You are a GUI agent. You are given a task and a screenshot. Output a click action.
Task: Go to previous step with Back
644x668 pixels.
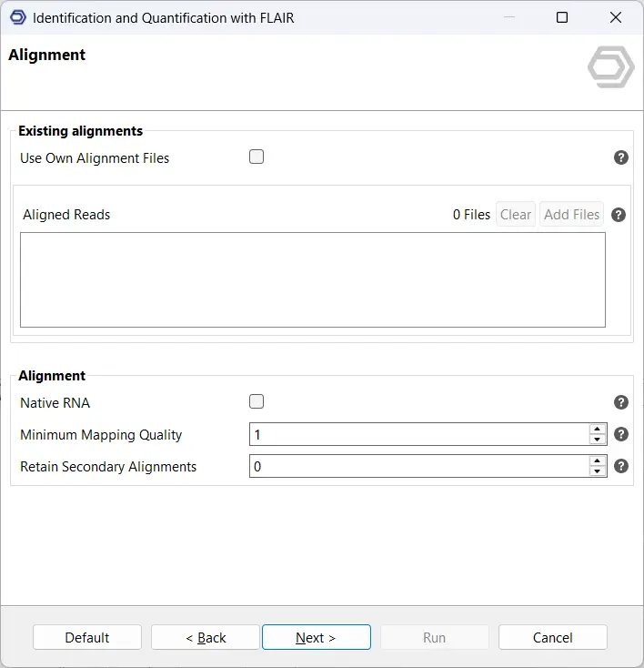(x=206, y=637)
